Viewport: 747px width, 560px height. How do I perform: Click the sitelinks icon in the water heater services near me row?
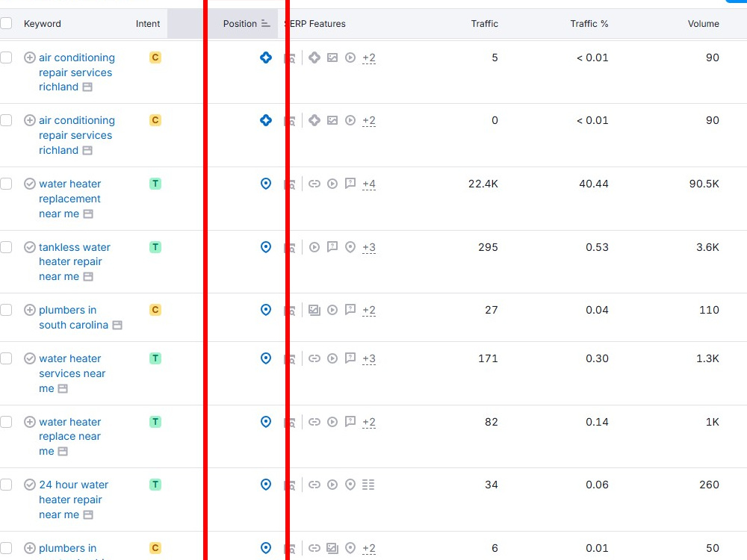coord(314,358)
